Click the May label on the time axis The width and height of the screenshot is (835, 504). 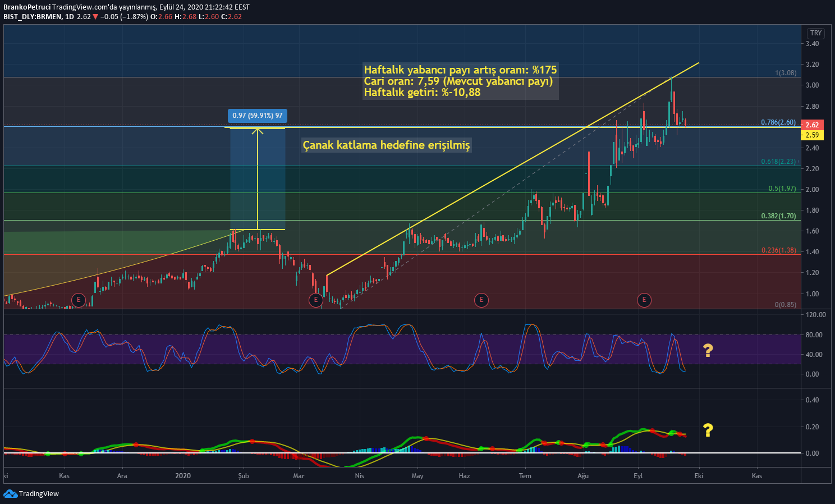[417, 476]
